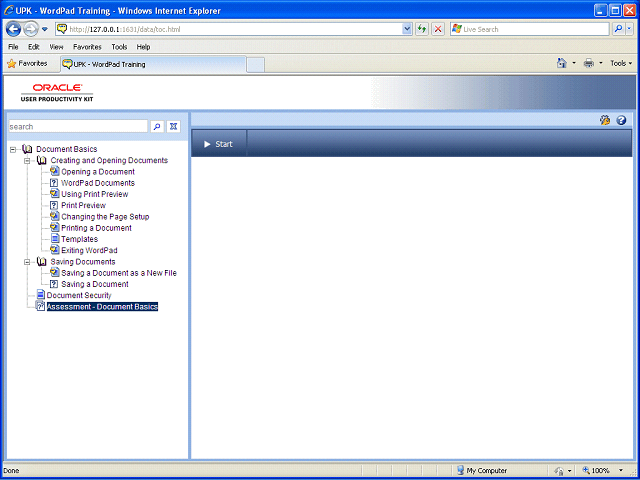Viewport: 640px width, 480px height.
Task: Open the zoom level dropdown in the status bar
Action: [621, 471]
